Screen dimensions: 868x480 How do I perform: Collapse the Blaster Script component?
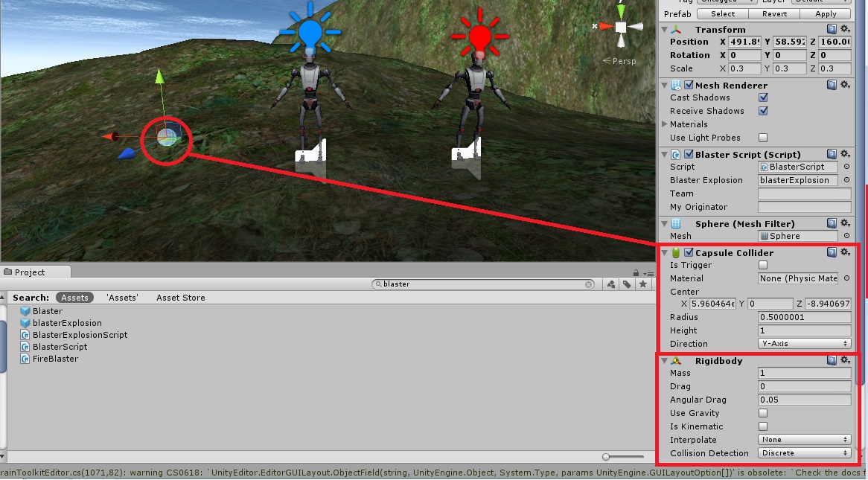coord(664,154)
